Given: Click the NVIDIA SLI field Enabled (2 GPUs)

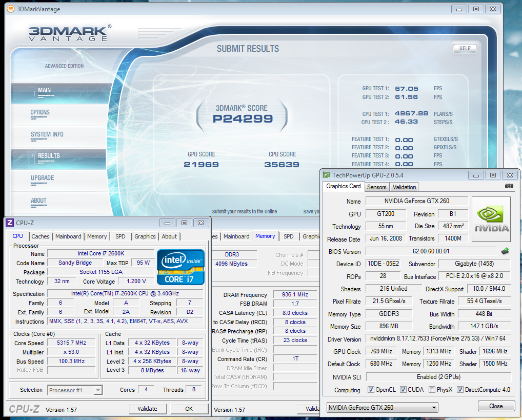Looking at the screenshot, I should (438, 377).
